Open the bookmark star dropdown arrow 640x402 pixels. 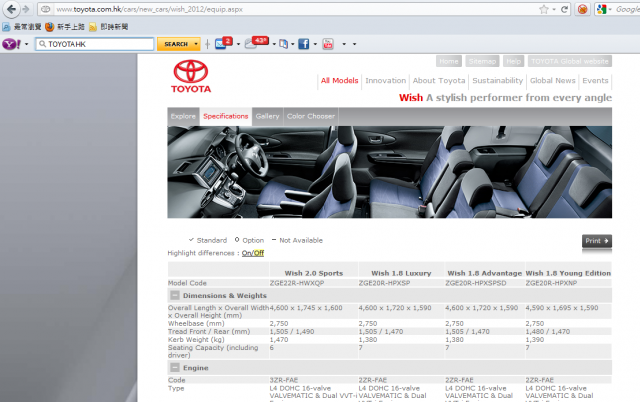coord(554,9)
